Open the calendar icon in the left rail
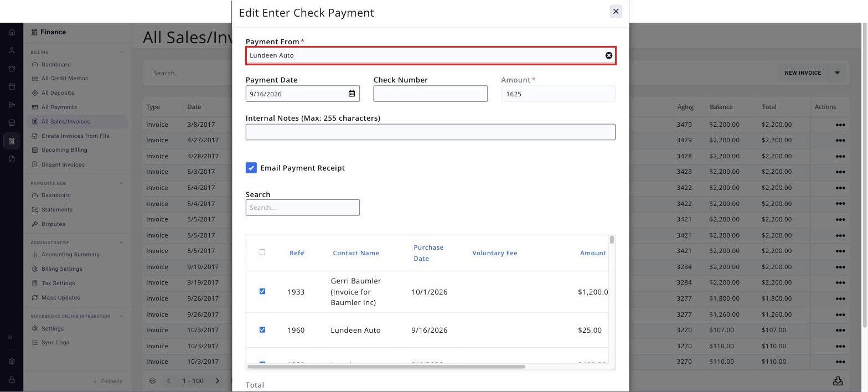 pyautogui.click(x=12, y=86)
